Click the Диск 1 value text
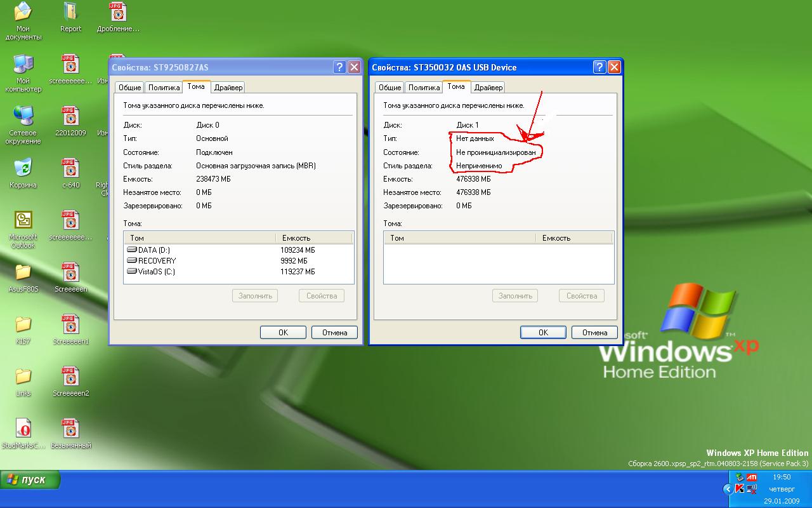Viewport: 812px width, 508px height. click(x=468, y=125)
